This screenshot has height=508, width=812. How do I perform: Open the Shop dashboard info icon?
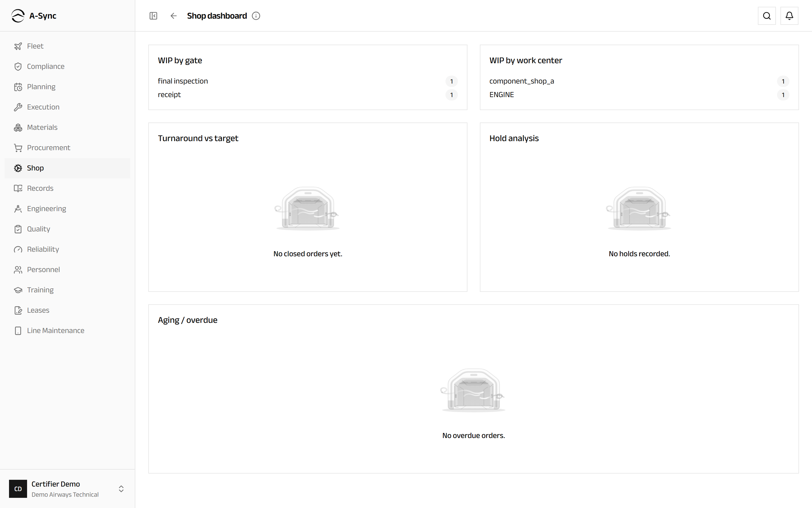[x=256, y=16]
